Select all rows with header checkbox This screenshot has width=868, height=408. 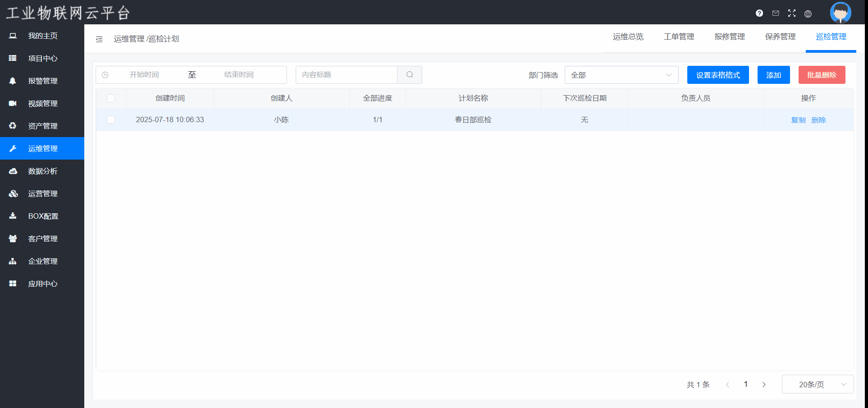111,98
